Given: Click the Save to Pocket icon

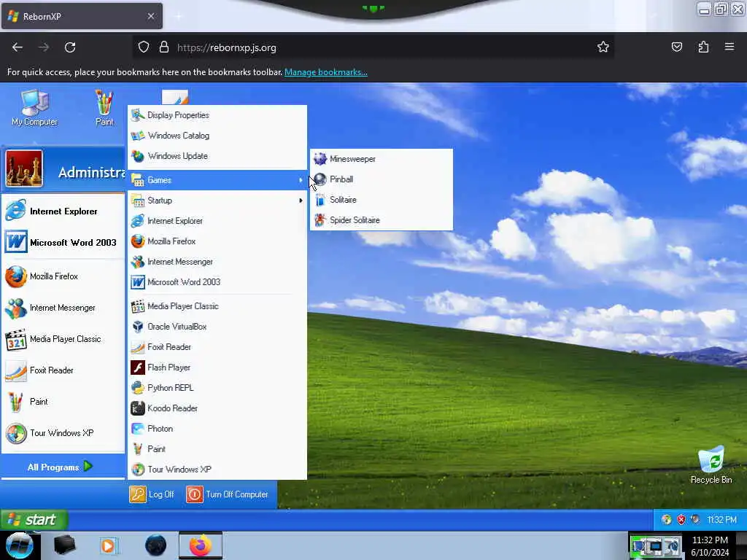Looking at the screenshot, I should click(x=677, y=47).
